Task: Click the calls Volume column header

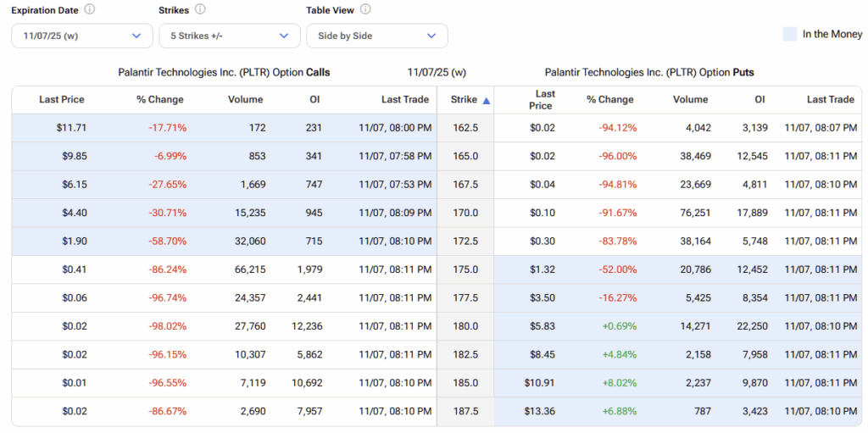Action: [x=245, y=100]
